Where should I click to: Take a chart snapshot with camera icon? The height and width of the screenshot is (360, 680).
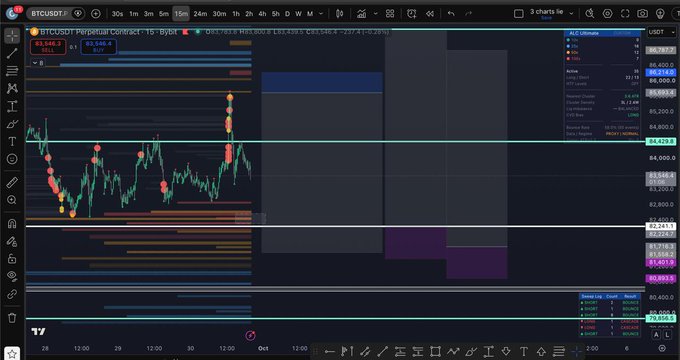[x=642, y=14]
